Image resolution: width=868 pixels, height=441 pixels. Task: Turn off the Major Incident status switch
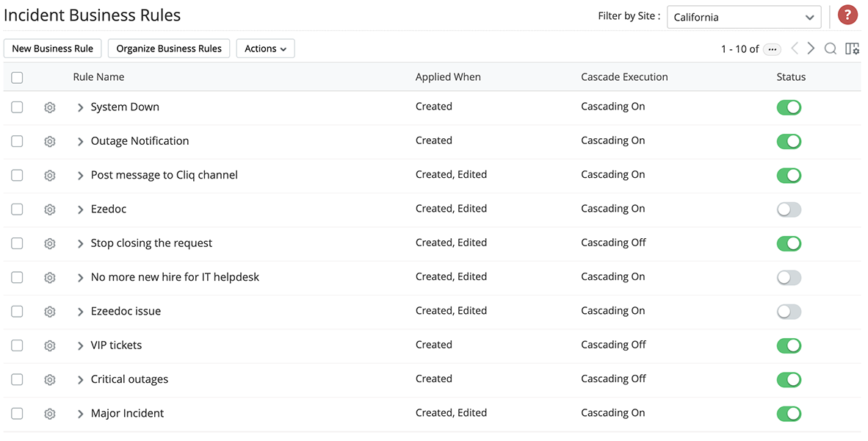point(789,414)
